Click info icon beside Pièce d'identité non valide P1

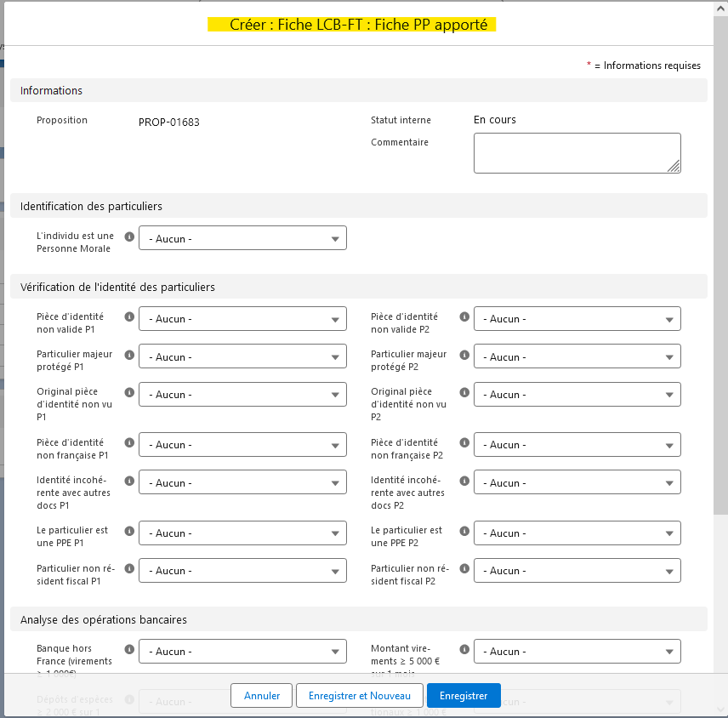(129, 316)
